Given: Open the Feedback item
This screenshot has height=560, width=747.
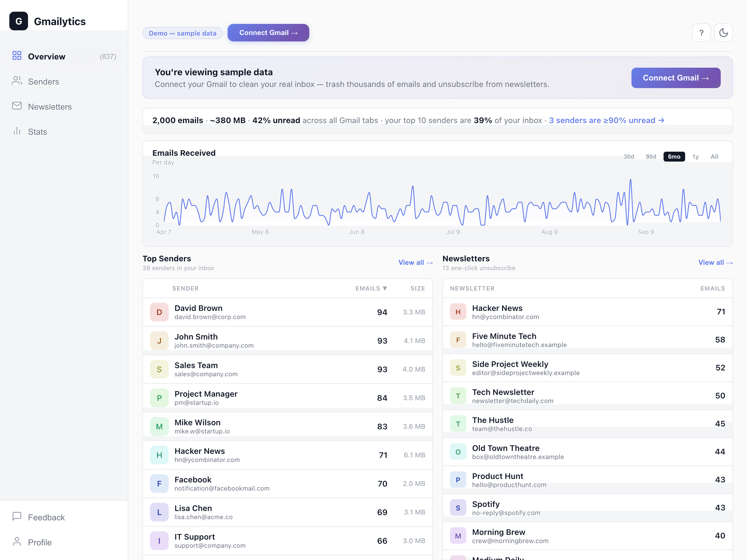Looking at the screenshot, I should [64, 517].
